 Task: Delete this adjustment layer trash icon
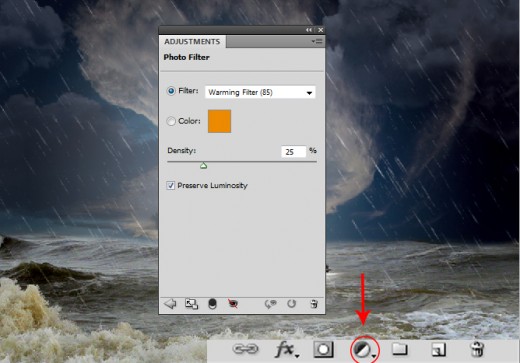click(314, 304)
